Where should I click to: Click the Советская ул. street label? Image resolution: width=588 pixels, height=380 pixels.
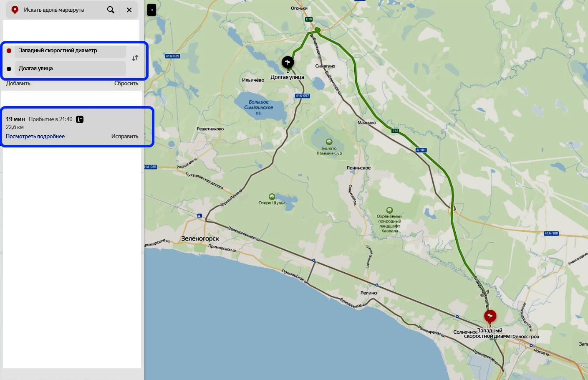pos(353,195)
